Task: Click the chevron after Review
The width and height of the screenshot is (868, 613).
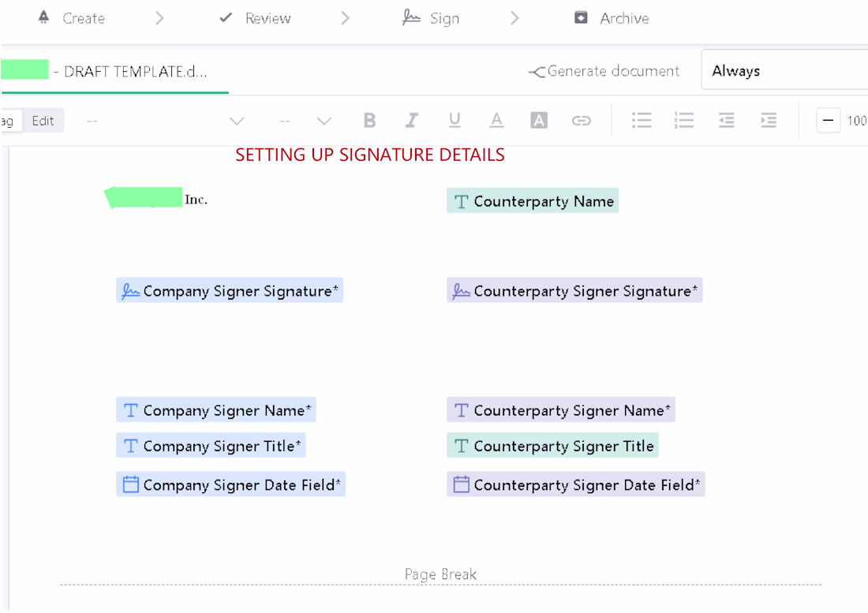Action: (x=346, y=18)
